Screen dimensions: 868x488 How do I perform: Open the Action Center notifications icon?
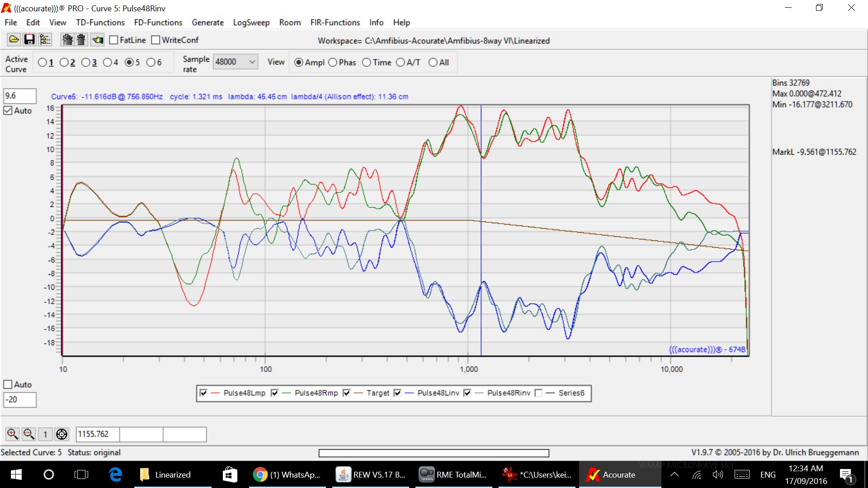click(846, 474)
